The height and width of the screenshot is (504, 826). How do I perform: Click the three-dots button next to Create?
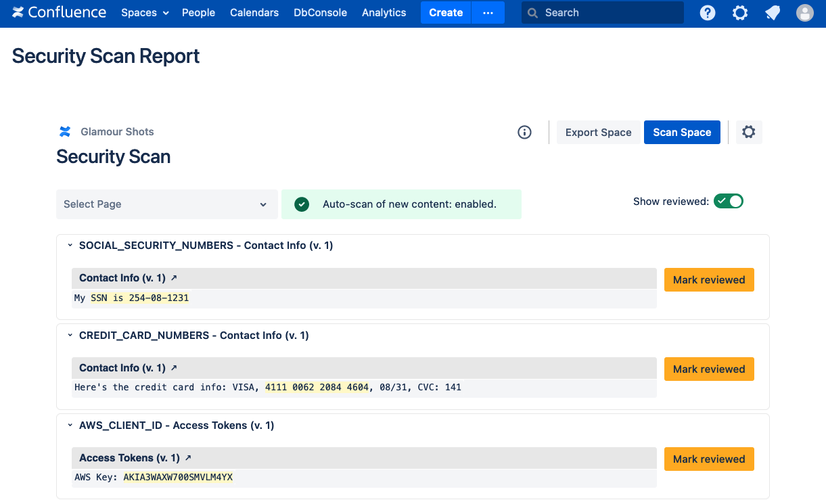point(488,13)
